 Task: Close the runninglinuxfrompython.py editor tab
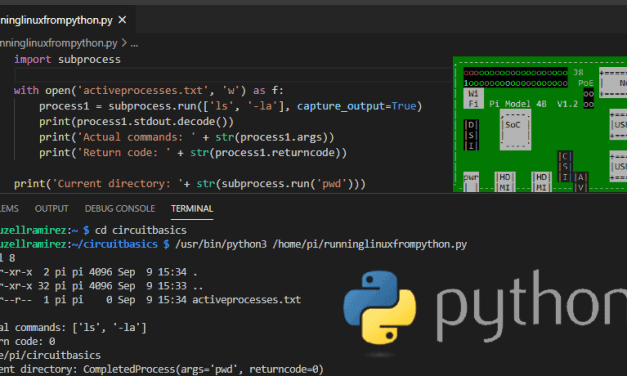coord(122,20)
